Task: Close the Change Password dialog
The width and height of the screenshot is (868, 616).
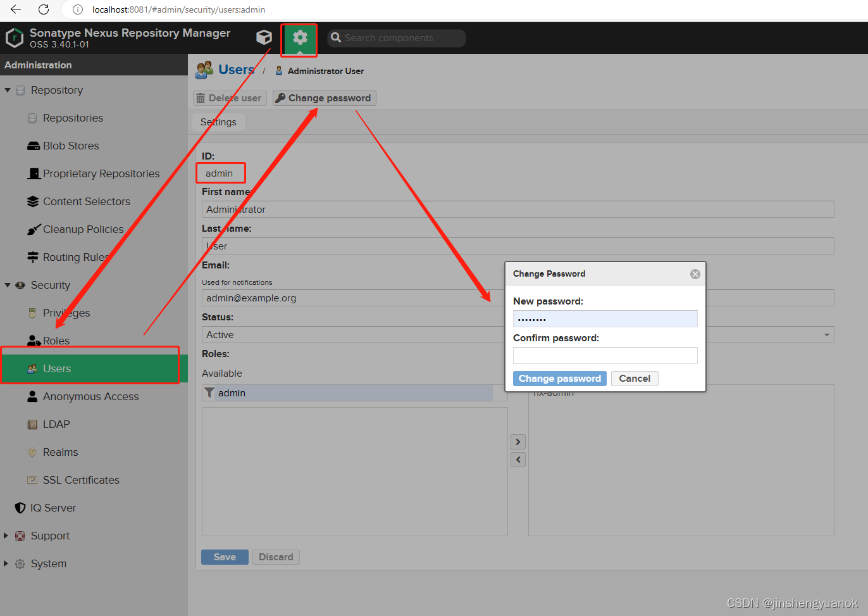Action: point(695,274)
